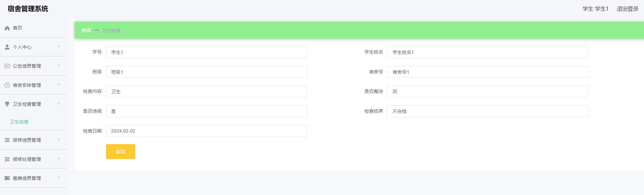Click the list icon for 报修信息管理

(7, 140)
